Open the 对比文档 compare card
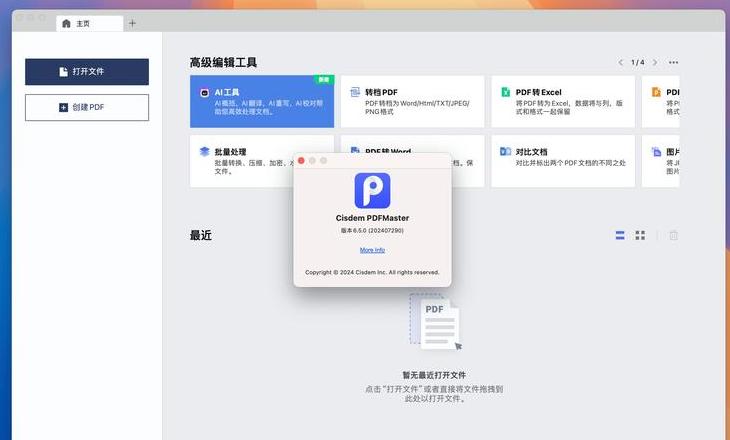Viewport: 730px width, 440px height. pos(563,161)
